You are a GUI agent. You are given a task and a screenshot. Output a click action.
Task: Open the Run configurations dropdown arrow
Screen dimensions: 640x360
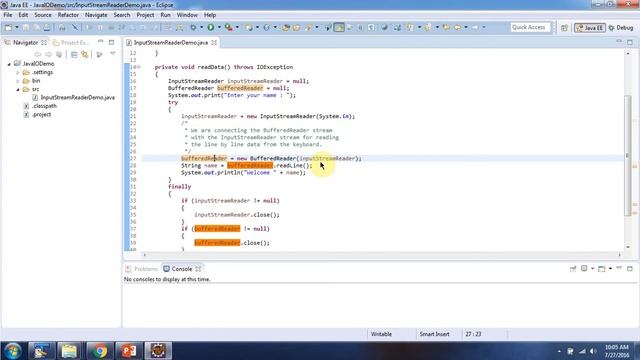(x=219, y=27)
